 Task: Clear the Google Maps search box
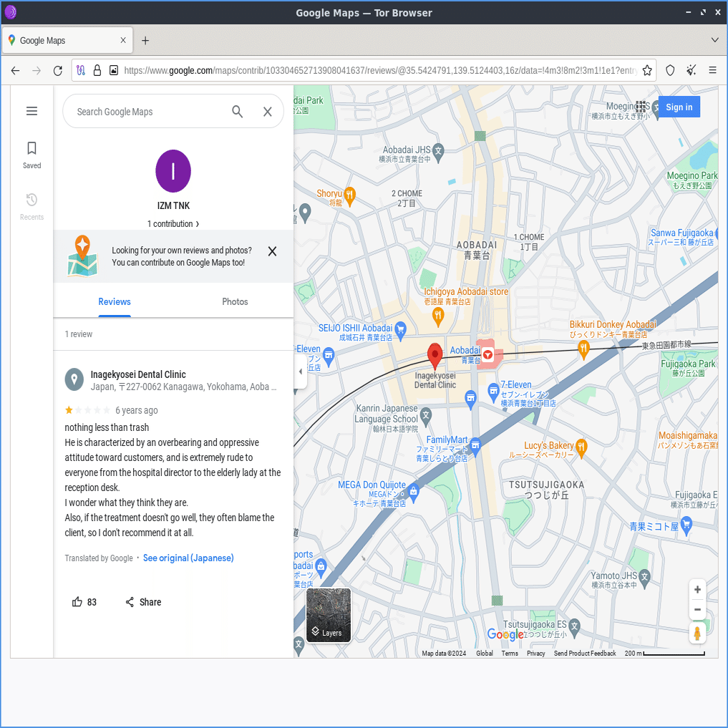[268, 112]
